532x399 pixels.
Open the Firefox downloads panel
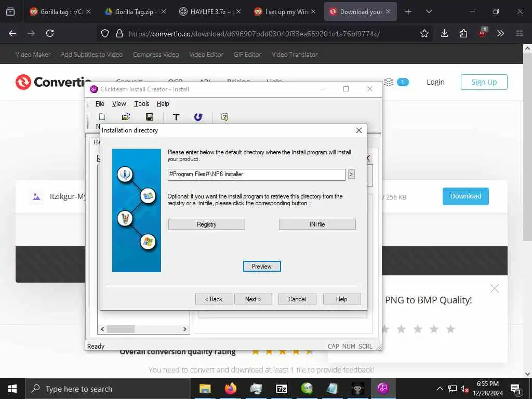[x=445, y=33]
